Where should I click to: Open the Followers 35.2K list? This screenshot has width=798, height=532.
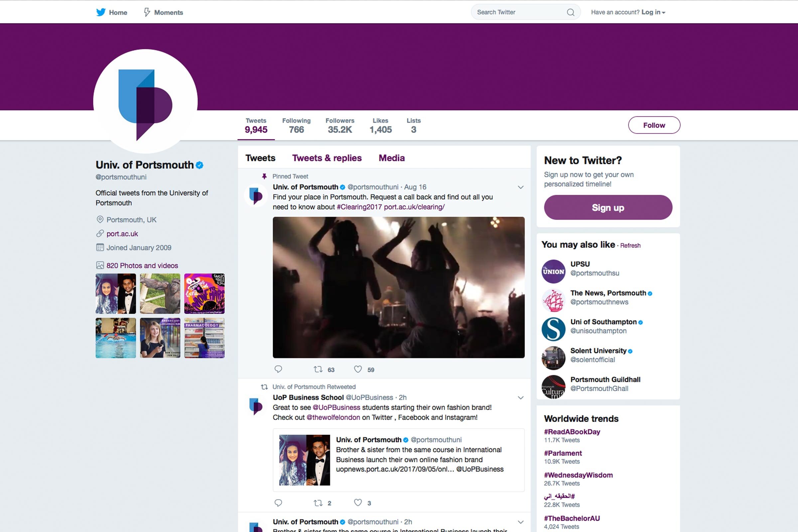click(x=339, y=126)
